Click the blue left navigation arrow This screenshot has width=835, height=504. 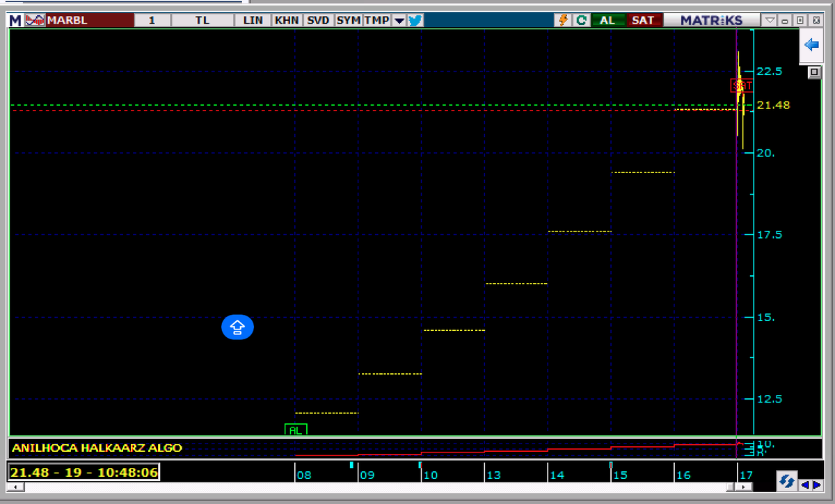pyautogui.click(x=805, y=485)
